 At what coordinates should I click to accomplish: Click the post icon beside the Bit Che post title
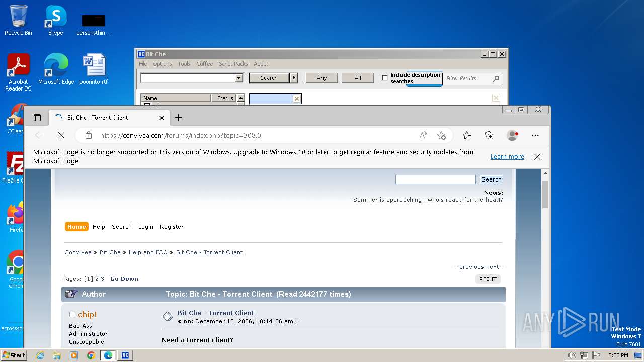point(168,317)
